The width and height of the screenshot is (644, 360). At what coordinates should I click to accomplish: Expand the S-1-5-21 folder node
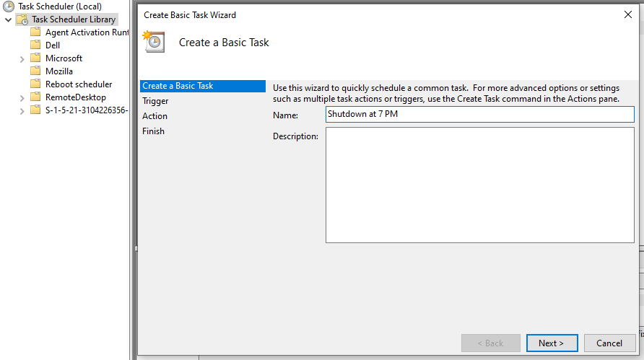tap(22, 111)
